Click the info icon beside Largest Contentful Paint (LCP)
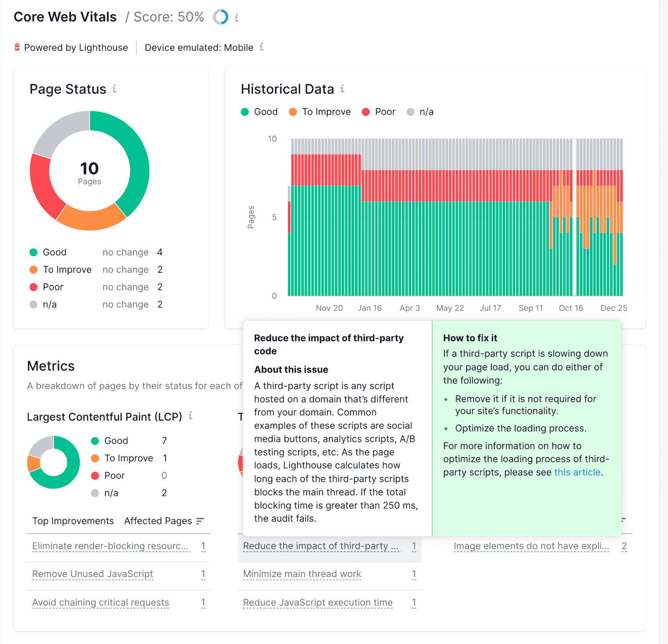This screenshot has width=668, height=644. (x=191, y=416)
